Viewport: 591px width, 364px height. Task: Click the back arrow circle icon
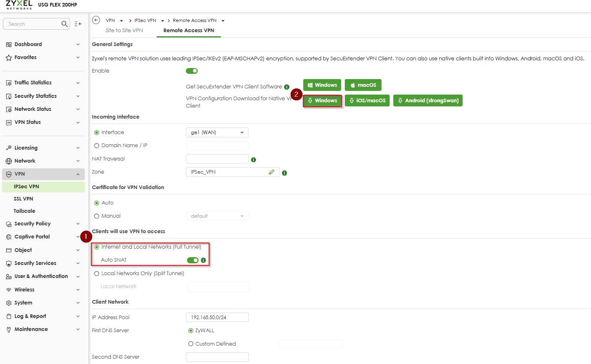pyautogui.click(x=96, y=20)
